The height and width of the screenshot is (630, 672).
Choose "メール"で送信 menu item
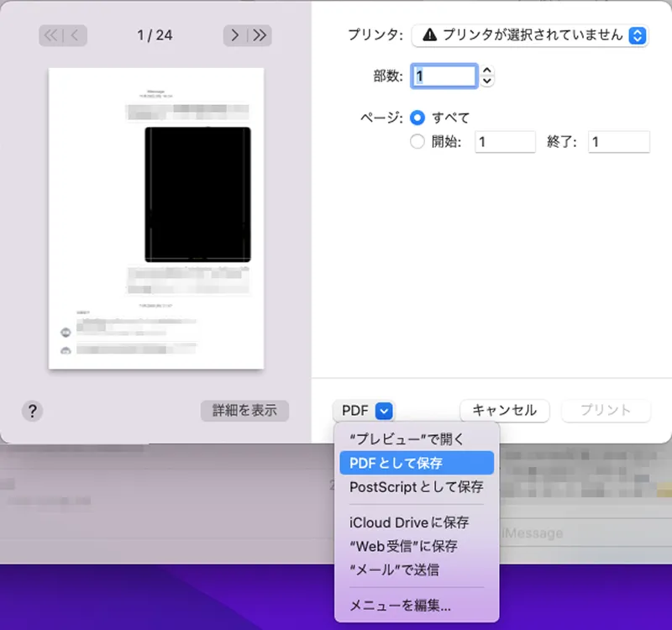pyautogui.click(x=417, y=570)
